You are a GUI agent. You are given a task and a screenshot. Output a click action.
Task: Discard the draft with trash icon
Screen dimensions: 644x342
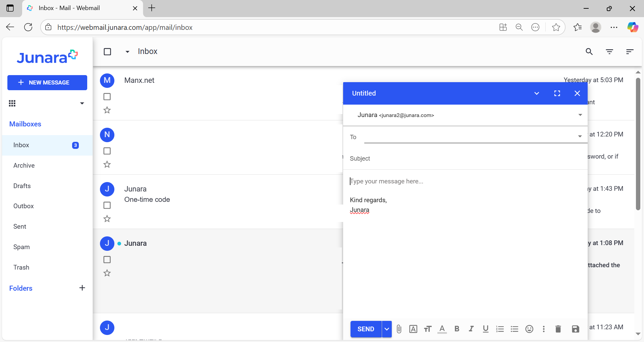tap(558, 329)
